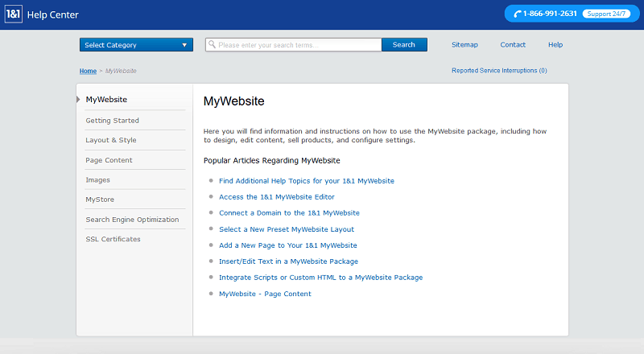
Task: Open Getting Started sidebar item
Action: [112, 121]
